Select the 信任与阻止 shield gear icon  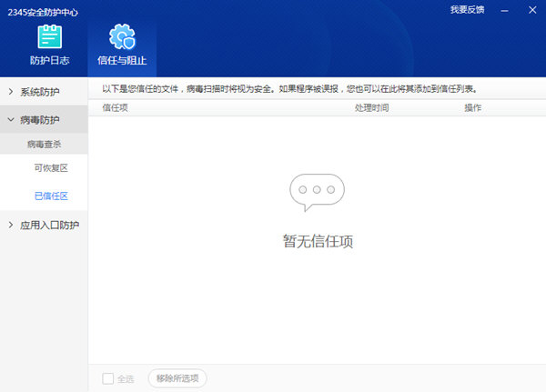coord(121,37)
